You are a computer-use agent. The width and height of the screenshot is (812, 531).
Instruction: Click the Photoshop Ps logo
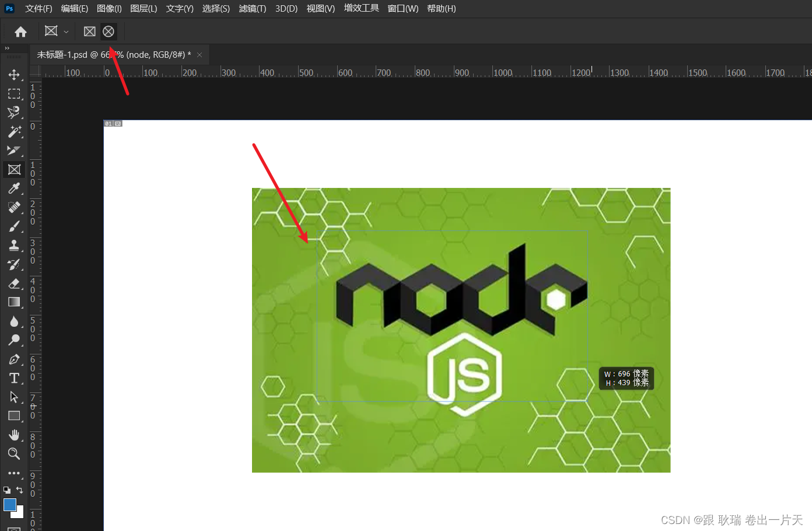coord(9,8)
